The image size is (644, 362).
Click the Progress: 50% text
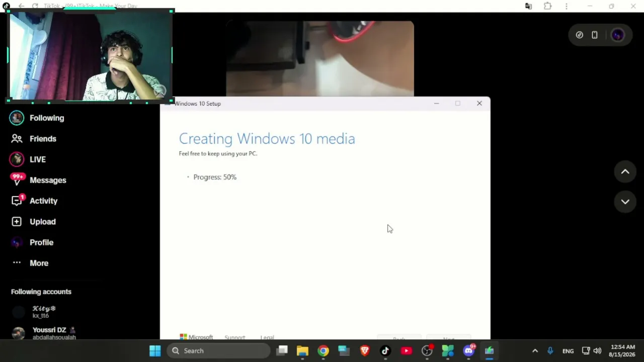215,177
